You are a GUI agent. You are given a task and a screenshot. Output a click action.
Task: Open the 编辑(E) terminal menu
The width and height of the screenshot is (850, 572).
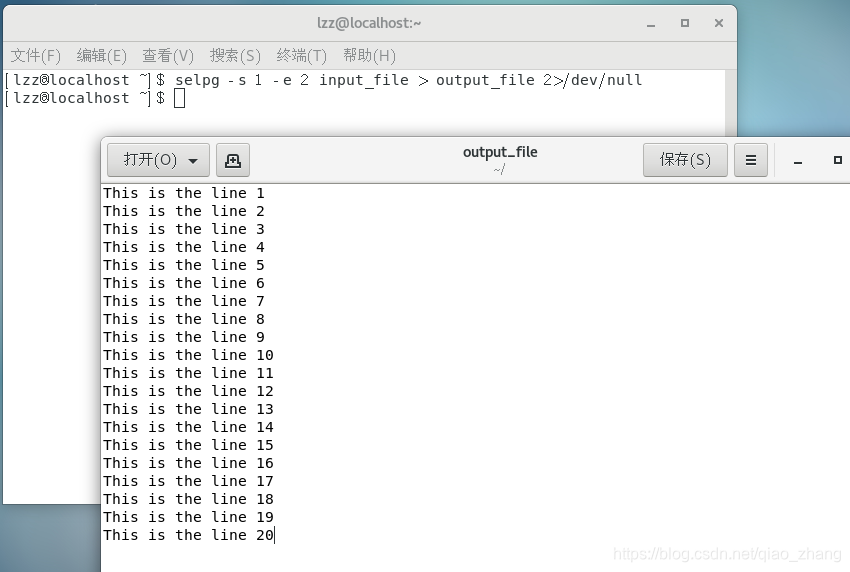[x=101, y=55]
